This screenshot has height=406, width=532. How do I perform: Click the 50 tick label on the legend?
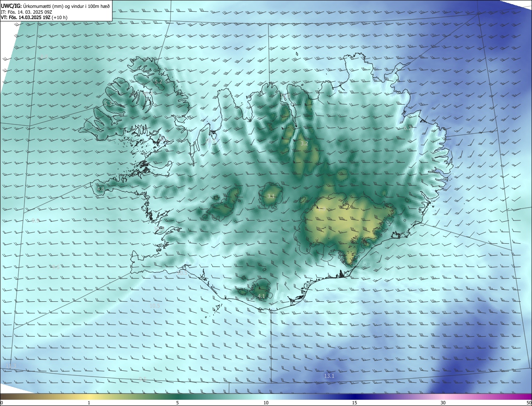[529, 403]
